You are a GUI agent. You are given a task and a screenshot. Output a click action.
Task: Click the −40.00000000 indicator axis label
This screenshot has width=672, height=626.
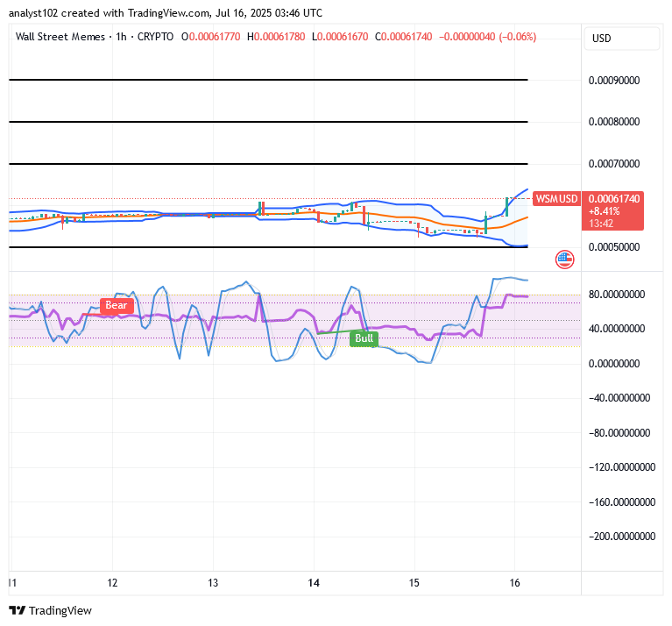[x=619, y=398]
